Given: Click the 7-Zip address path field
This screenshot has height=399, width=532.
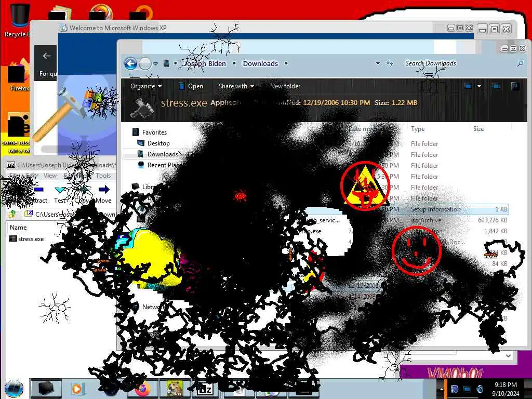Looking at the screenshot, I should 70,214.
